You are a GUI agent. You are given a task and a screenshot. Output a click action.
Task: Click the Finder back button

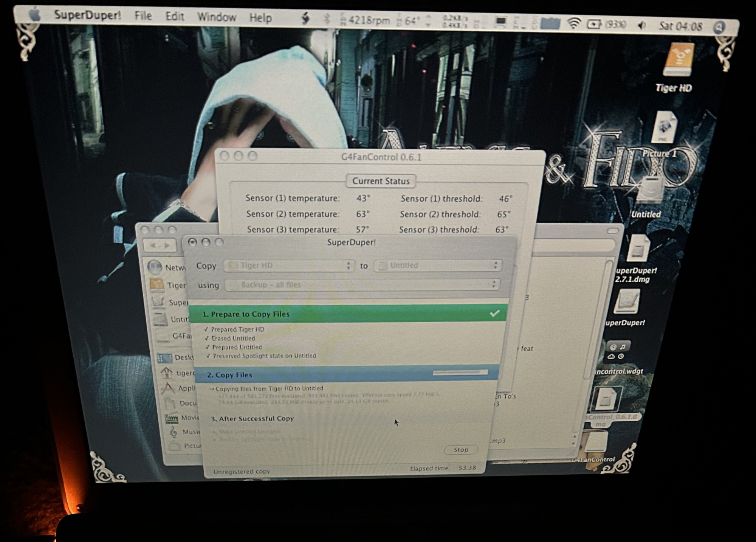[x=153, y=245]
